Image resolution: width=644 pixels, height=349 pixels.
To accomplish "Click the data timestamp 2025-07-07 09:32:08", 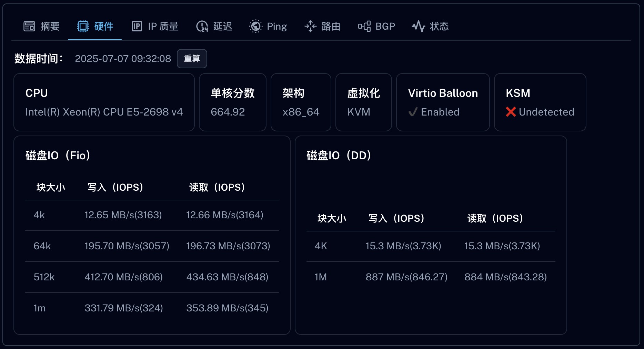I will tap(123, 59).
